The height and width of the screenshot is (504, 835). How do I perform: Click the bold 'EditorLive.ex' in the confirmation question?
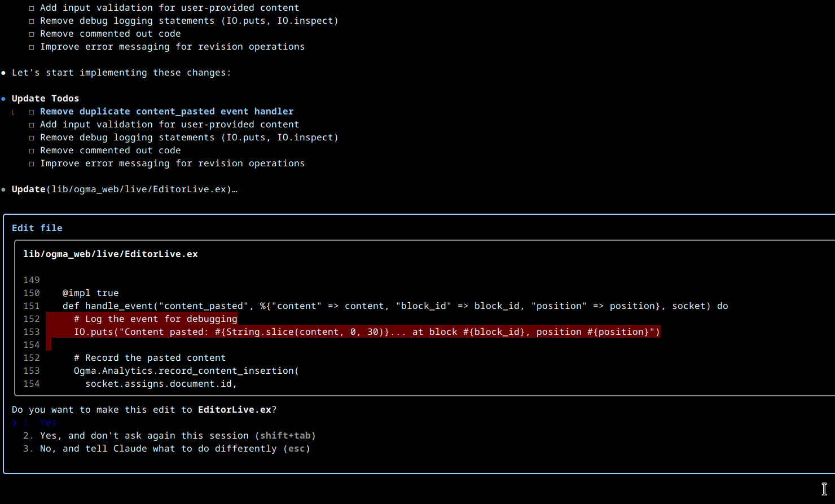[235, 410]
